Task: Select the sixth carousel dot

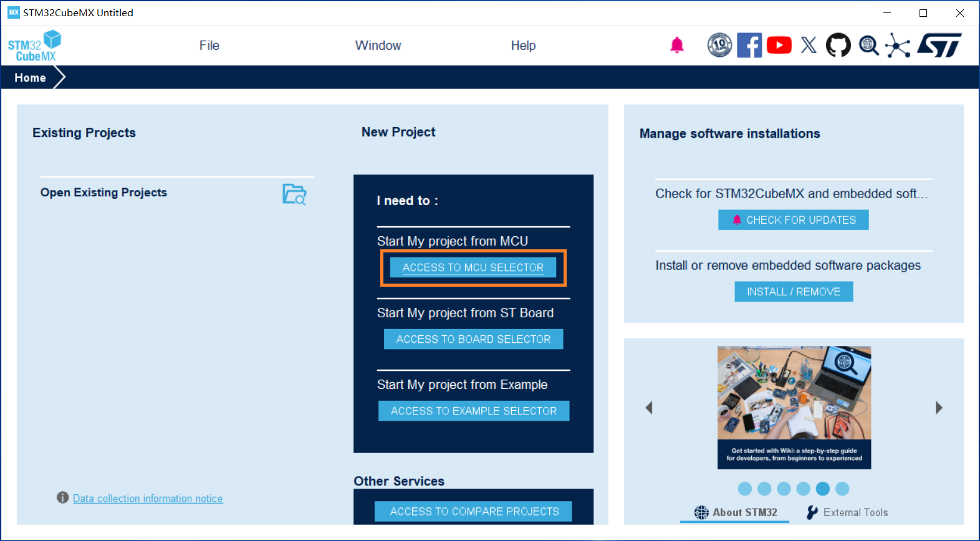Action: 842,489
